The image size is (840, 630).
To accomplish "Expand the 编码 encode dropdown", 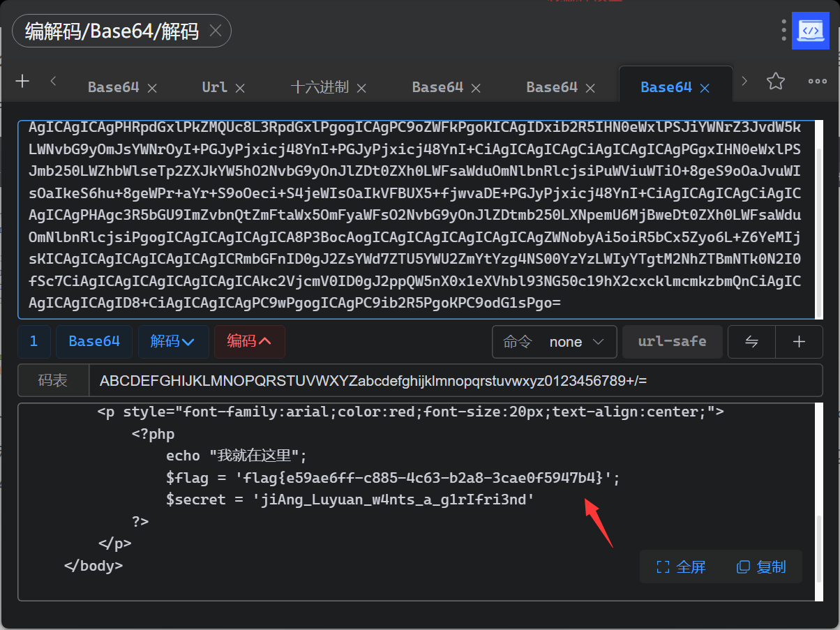I will click(x=249, y=341).
